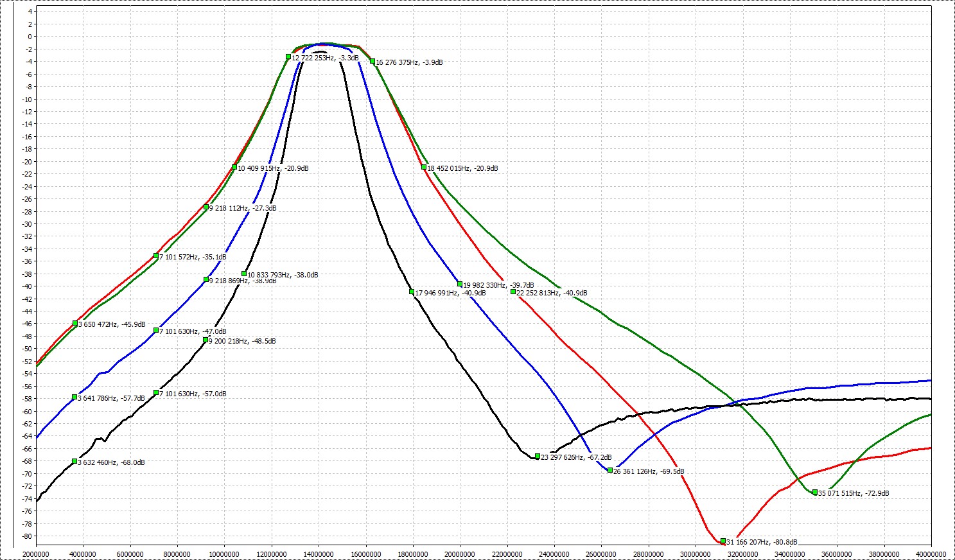
Task: Click the marker at 22 252 813Hz, -40.9dB
Action: (x=513, y=292)
